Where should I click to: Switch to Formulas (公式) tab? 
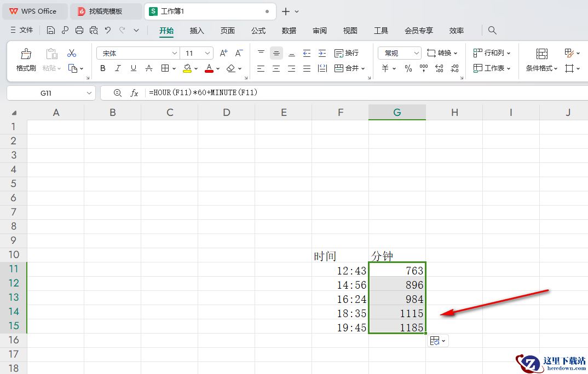(x=258, y=31)
